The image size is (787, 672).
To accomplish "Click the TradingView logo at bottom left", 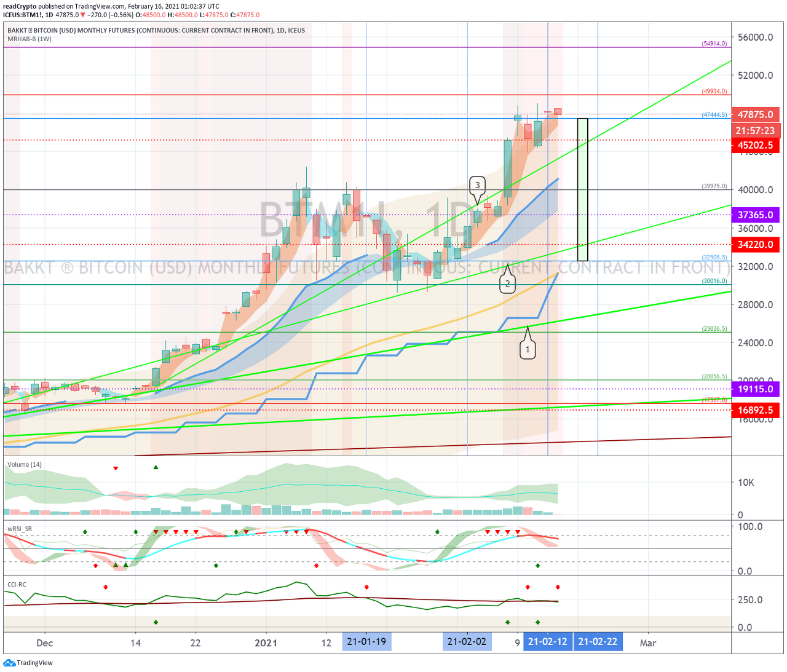I will [x=28, y=663].
